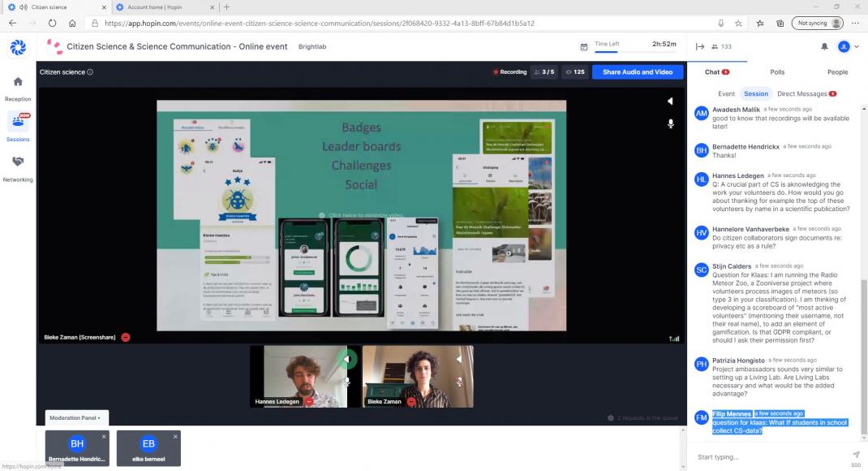Click Share Audio and Video button
The image size is (868, 471).
637,72
